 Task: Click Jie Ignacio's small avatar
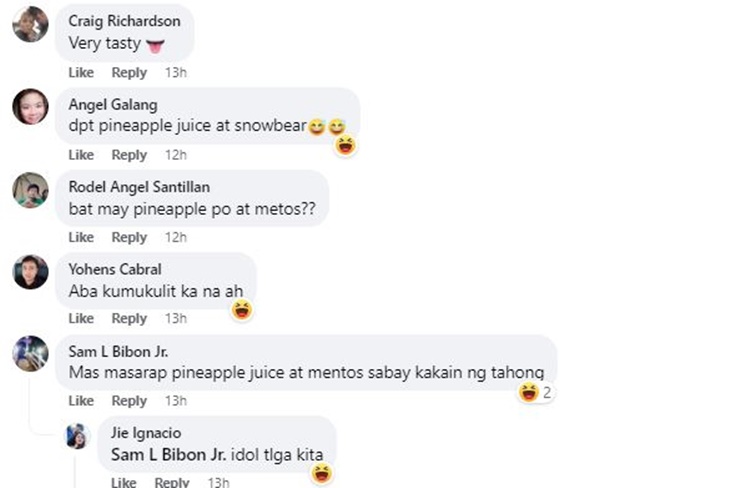(79, 436)
